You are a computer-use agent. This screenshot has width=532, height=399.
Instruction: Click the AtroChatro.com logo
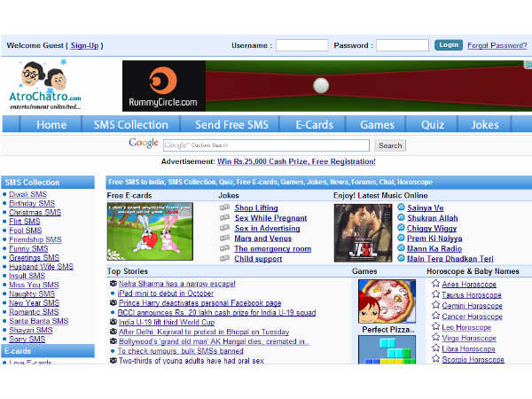[45, 85]
